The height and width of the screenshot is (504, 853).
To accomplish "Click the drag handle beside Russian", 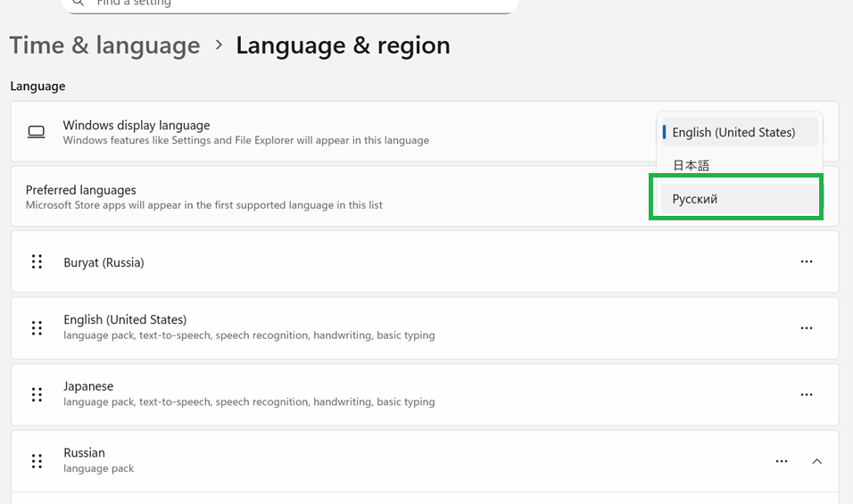I will pos(37,461).
